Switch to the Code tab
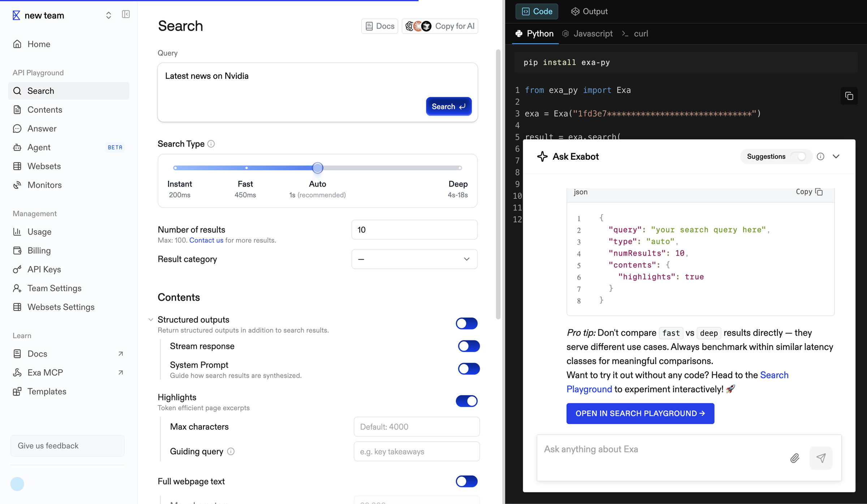The height and width of the screenshot is (504, 867). coord(536,12)
